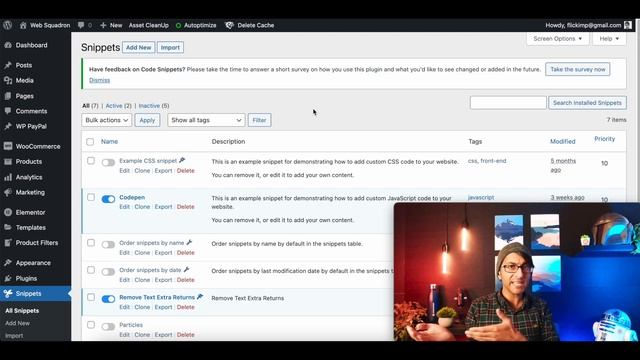Open All Snippets submenu item

pos(22,311)
